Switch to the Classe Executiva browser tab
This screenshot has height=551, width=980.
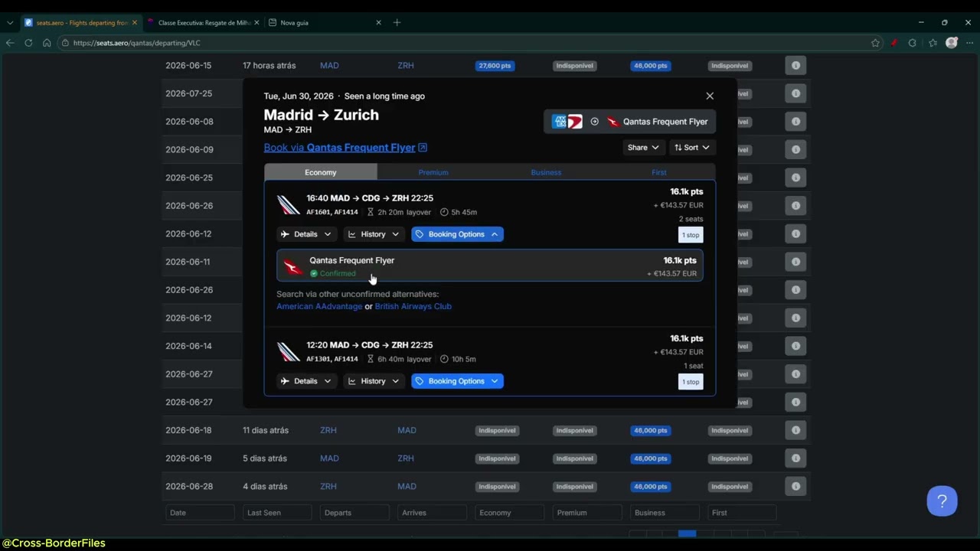[x=204, y=23]
